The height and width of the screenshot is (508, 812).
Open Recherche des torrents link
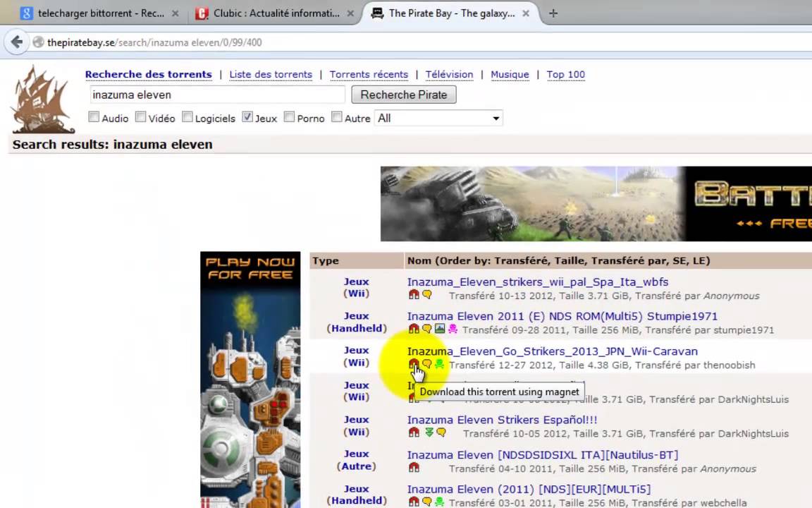[x=149, y=74]
